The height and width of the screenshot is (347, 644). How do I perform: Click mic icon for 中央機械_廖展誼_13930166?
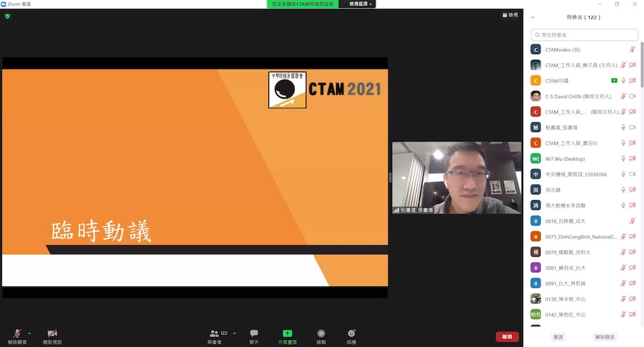coord(623,174)
